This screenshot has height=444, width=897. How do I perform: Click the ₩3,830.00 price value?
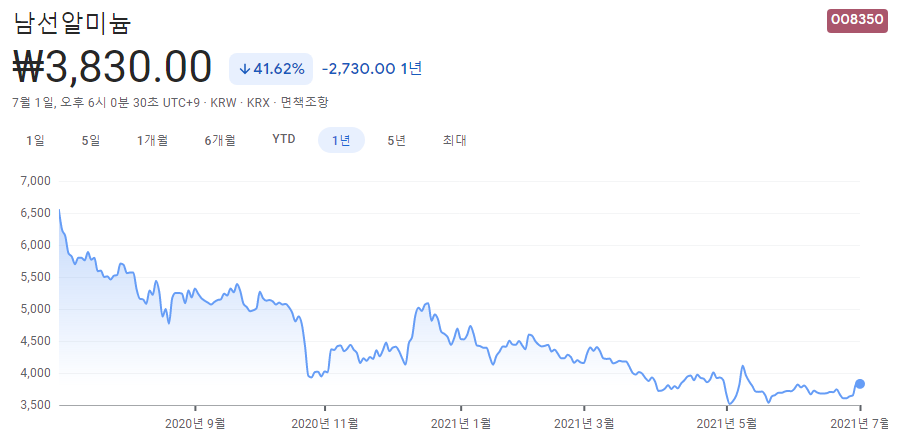coord(112,68)
